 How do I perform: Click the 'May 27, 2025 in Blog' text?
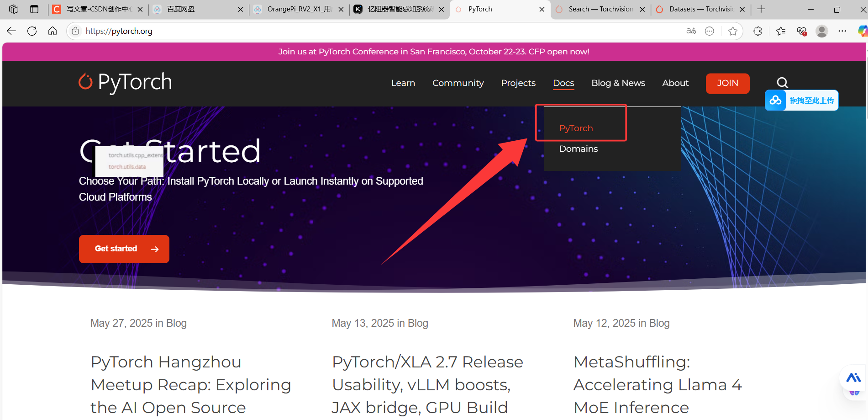[138, 323]
